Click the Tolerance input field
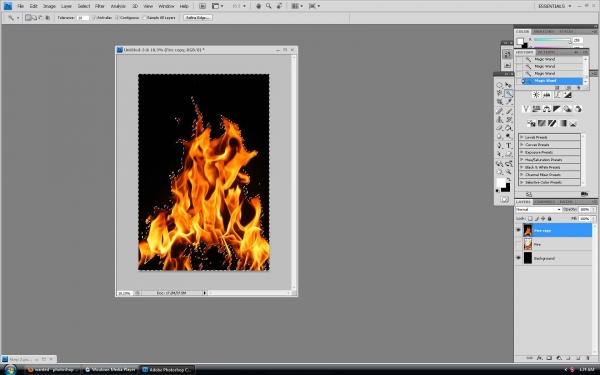This screenshot has height=375, width=600. point(83,18)
